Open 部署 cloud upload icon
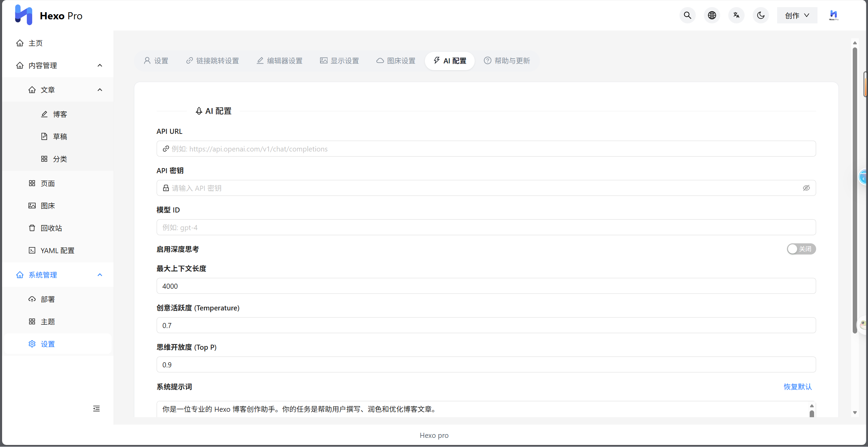This screenshot has width=868, height=447. click(32, 299)
